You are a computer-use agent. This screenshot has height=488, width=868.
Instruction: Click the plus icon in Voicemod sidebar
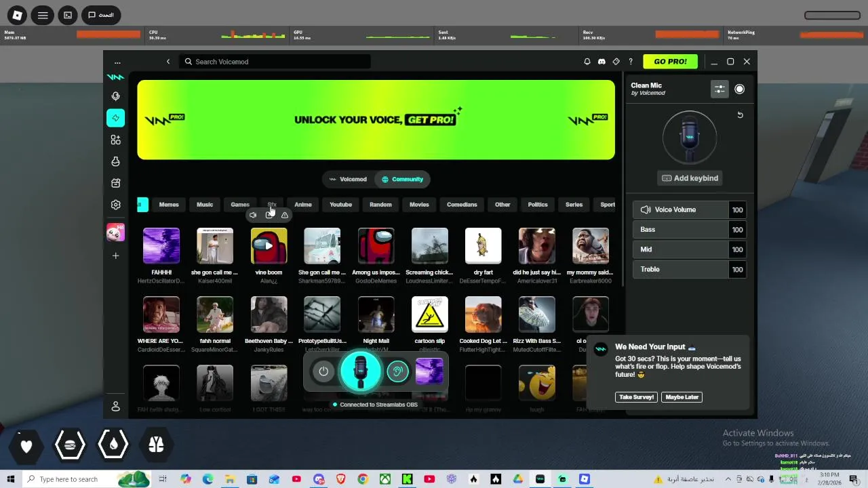(x=116, y=256)
